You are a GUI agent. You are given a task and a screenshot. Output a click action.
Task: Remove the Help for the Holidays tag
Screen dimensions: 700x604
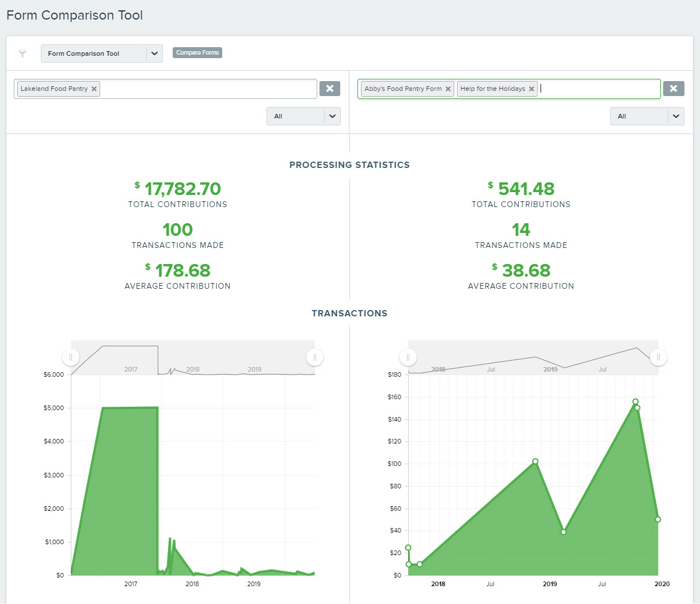pos(531,89)
